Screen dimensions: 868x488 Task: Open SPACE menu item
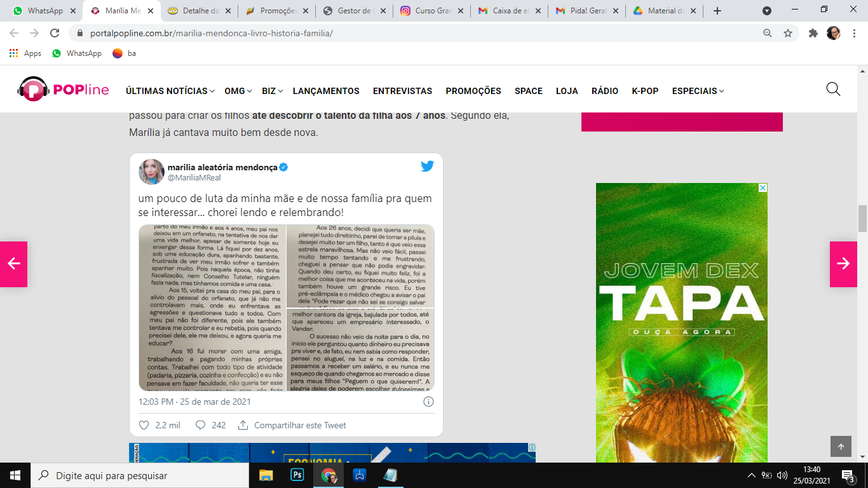click(529, 91)
